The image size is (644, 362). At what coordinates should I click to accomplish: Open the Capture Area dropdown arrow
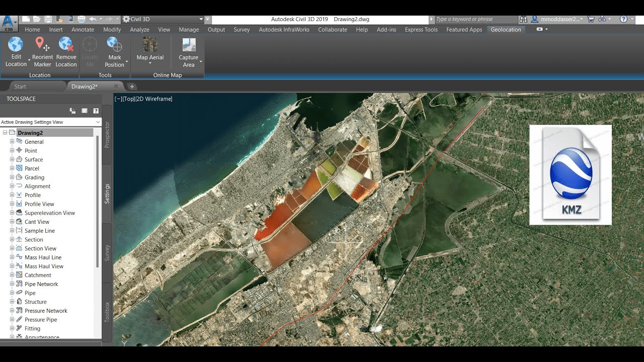[201, 61]
